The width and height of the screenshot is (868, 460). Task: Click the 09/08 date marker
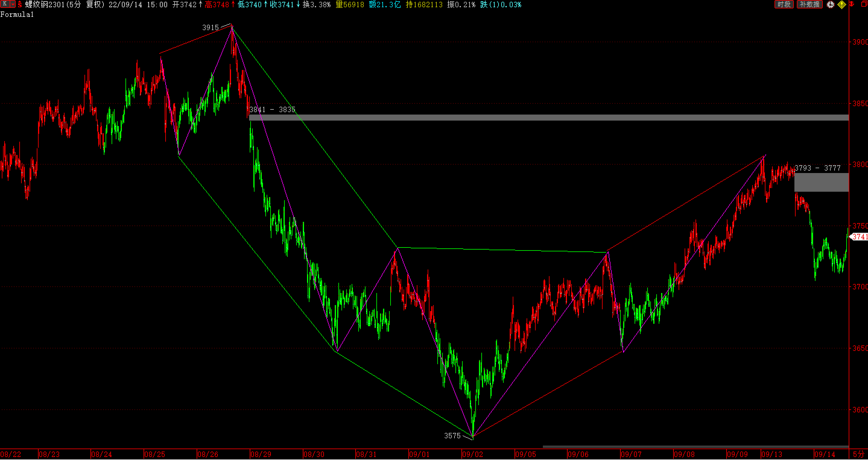click(684, 455)
